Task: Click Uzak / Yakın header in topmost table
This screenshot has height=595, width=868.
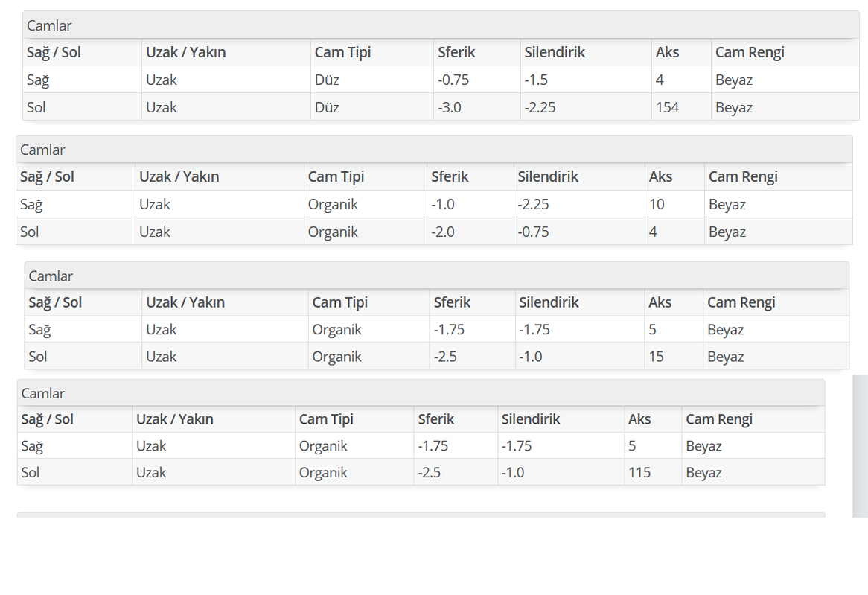Action: 185,52
